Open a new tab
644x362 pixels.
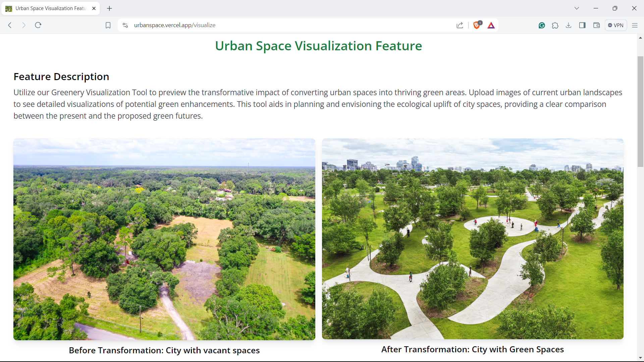click(x=109, y=8)
